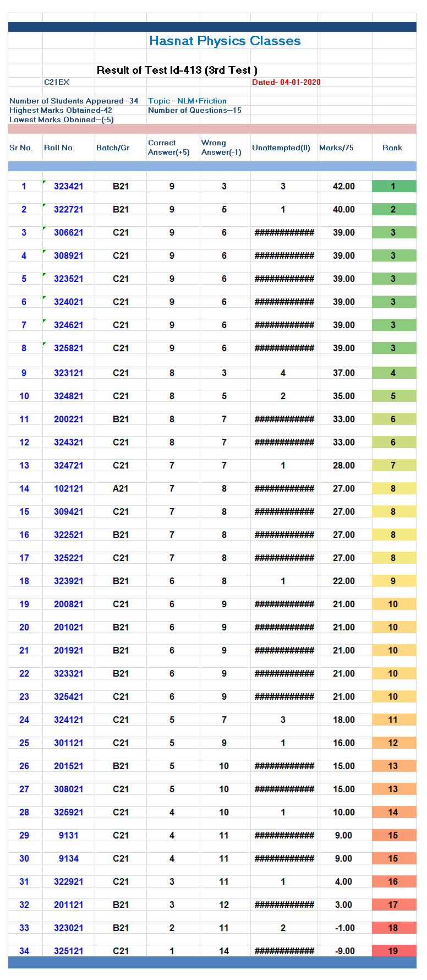Select the 'Topic - NLM+Friction' cell
The height and width of the screenshot is (980, 427).
tap(187, 101)
